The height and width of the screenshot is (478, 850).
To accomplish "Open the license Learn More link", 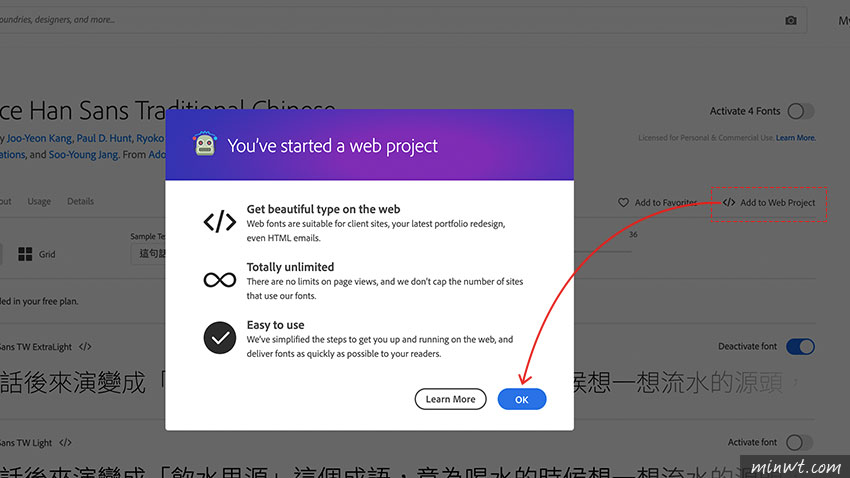I will (x=795, y=138).
